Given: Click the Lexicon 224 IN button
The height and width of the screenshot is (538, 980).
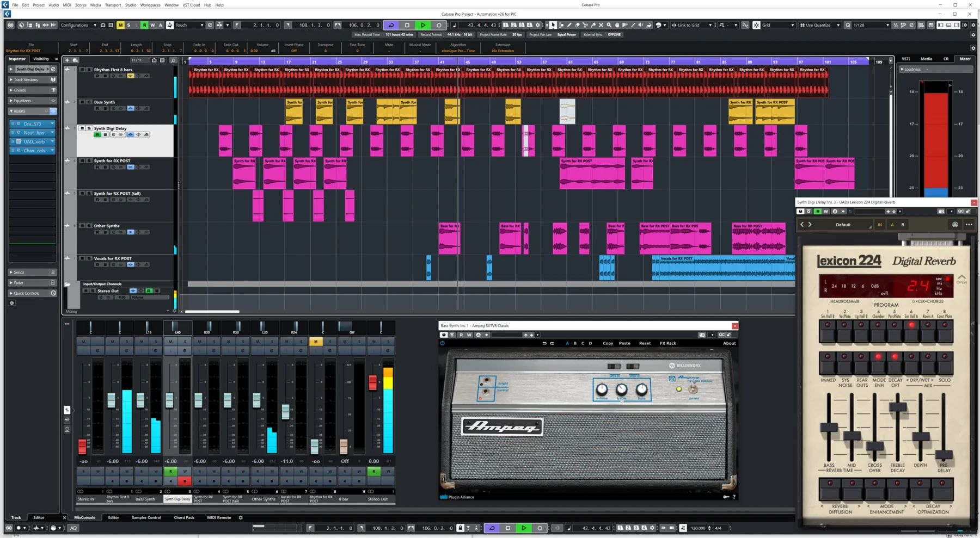Looking at the screenshot, I should [880, 225].
